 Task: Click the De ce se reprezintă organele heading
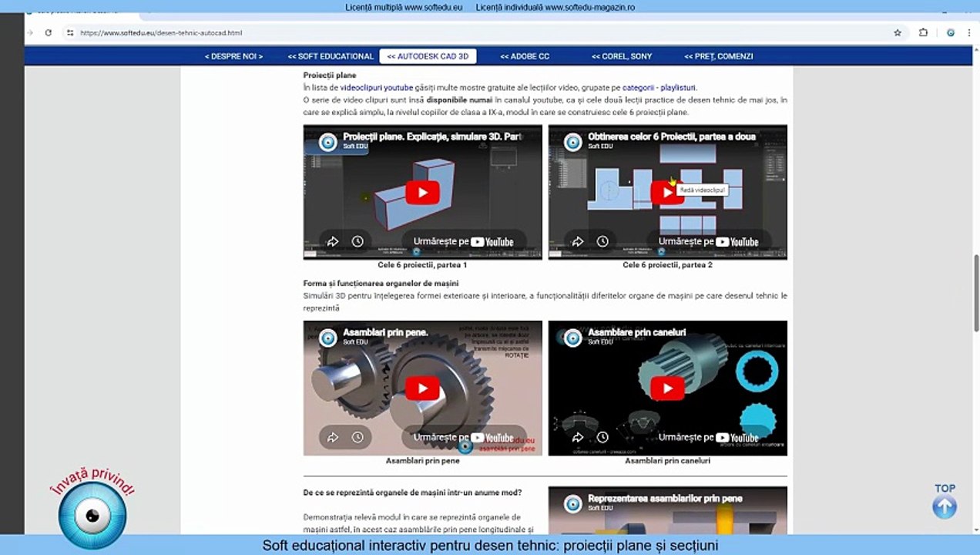click(x=412, y=492)
